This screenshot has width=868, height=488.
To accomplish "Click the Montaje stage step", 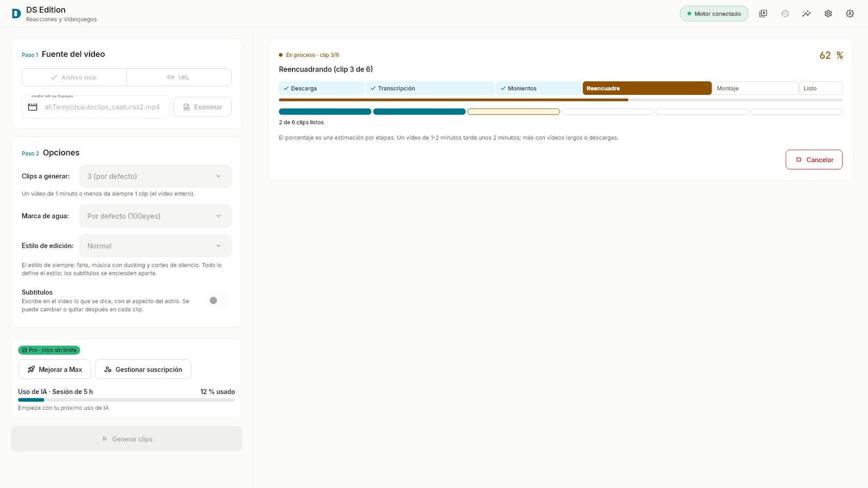I will [756, 88].
